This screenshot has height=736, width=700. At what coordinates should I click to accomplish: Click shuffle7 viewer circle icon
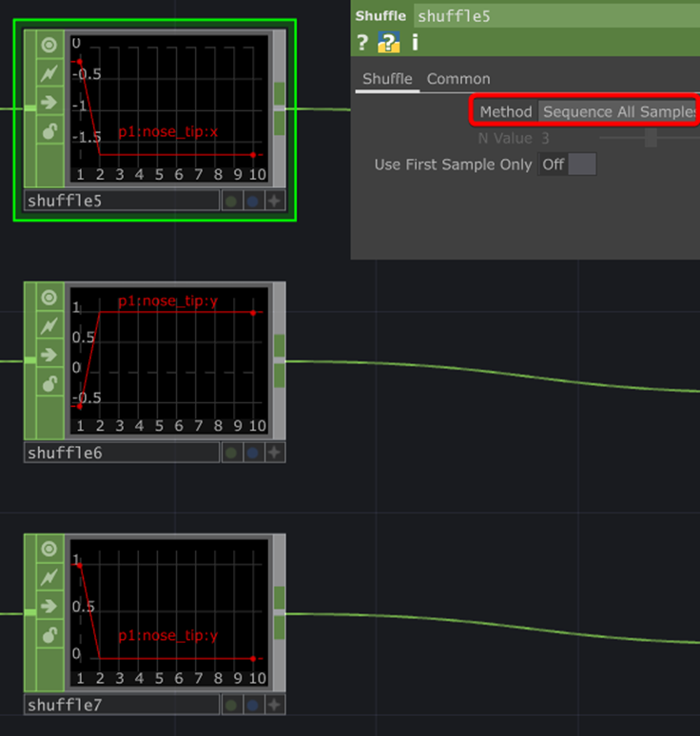(x=49, y=550)
